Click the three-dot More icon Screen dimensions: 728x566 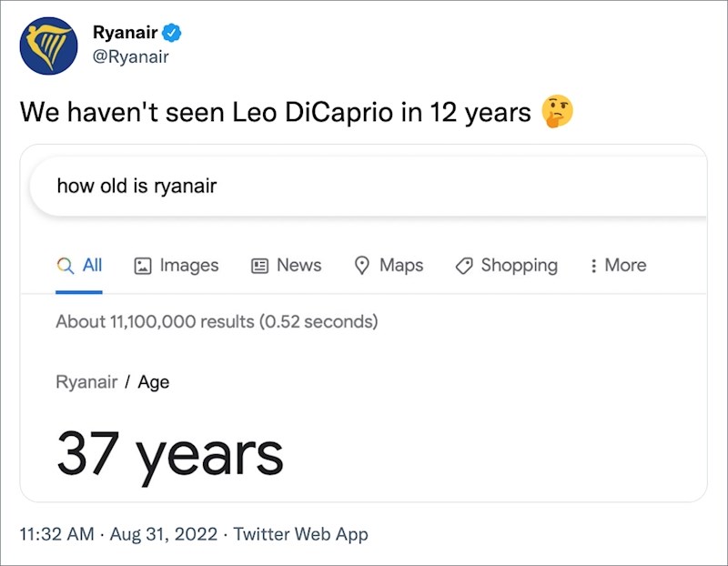pyautogui.click(x=596, y=265)
